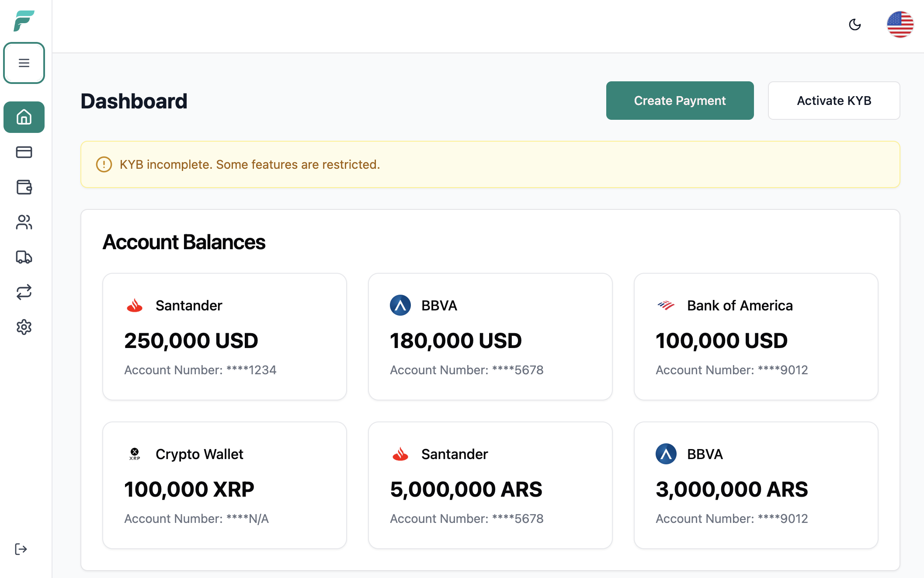Open the truck suppliers sidebar icon
The width and height of the screenshot is (924, 578).
(x=24, y=257)
